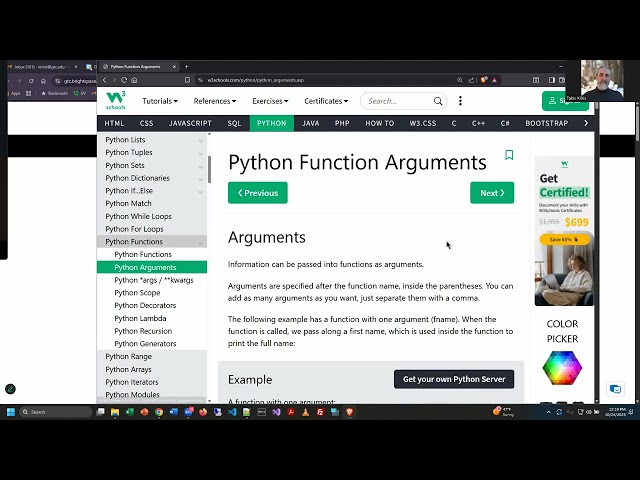This screenshot has width=640, height=480.
Task: Bookmark the page with the green bookmark icon
Action: pos(509,155)
